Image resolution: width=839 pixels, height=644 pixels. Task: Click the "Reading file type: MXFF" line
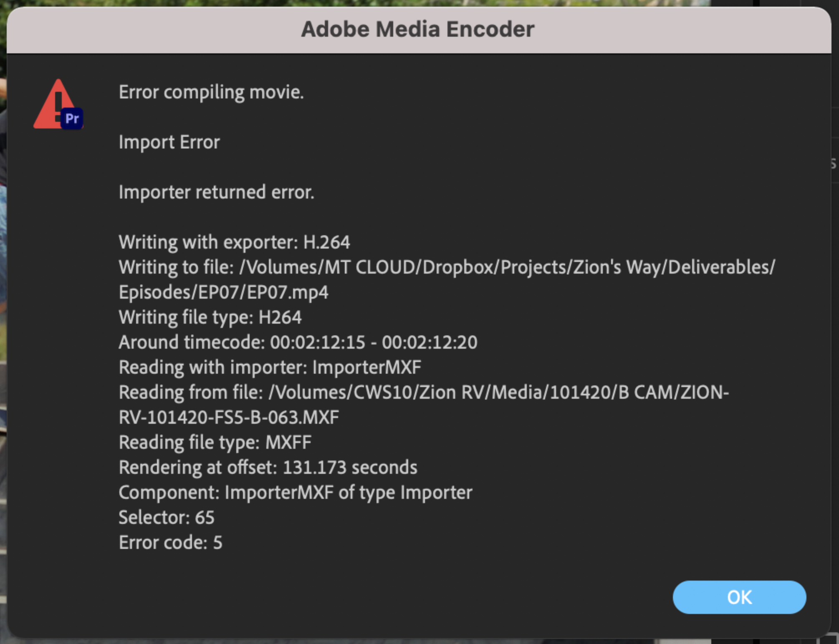click(215, 443)
